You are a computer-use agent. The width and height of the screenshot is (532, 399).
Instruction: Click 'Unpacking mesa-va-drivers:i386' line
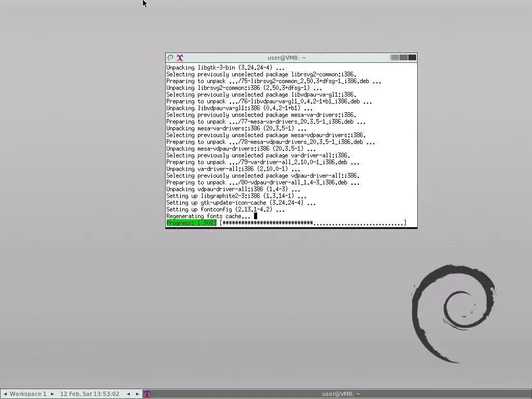(x=236, y=128)
